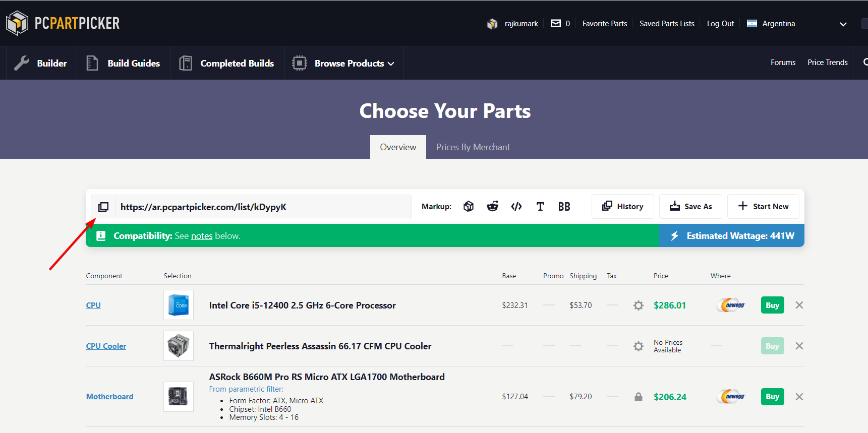Click 'From parametric filter:' text
This screenshot has width=868, height=433.
coord(246,389)
